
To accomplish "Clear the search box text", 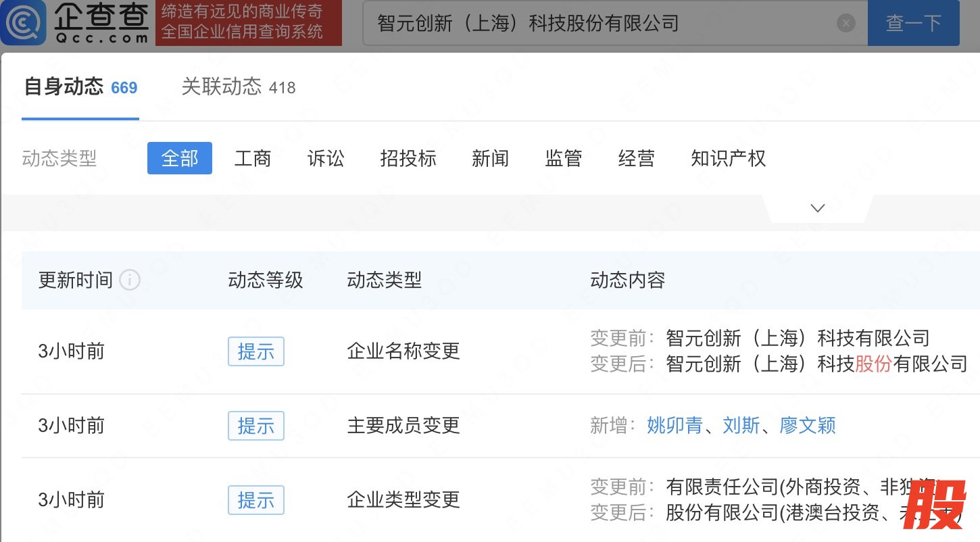I will pos(846,24).
